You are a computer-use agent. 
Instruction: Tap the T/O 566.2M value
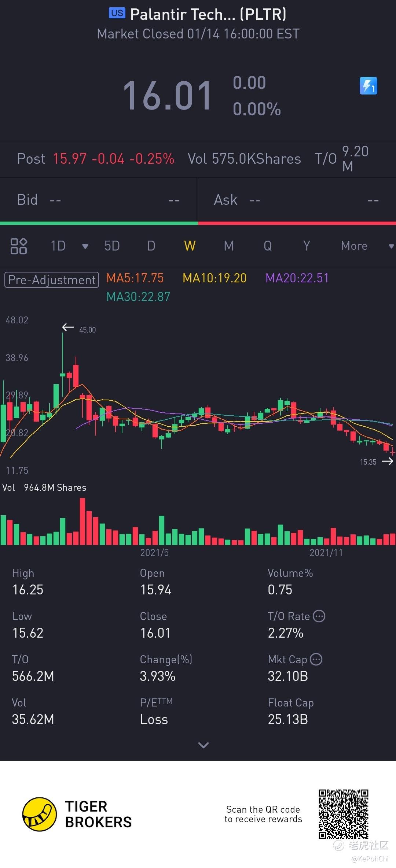33,676
